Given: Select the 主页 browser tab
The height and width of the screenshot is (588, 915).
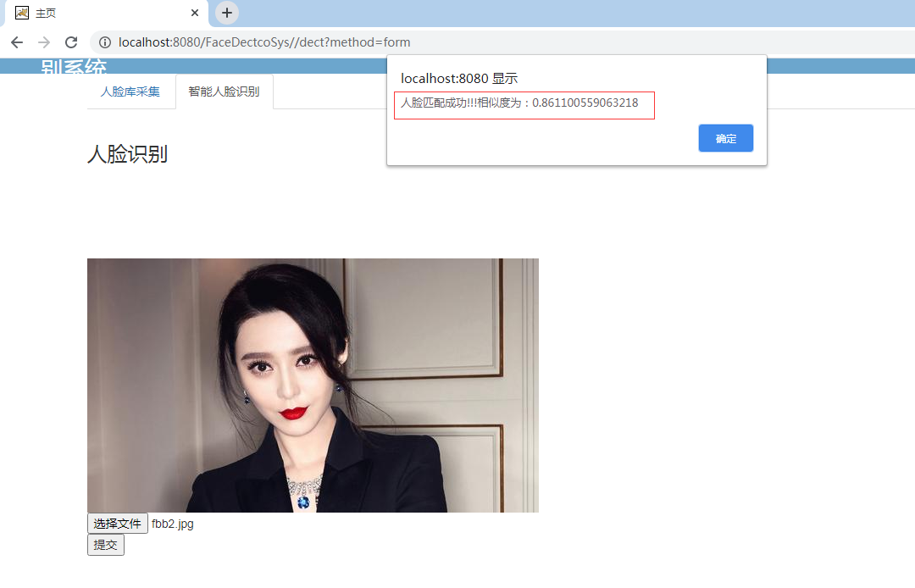Looking at the screenshot, I should (107, 13).
